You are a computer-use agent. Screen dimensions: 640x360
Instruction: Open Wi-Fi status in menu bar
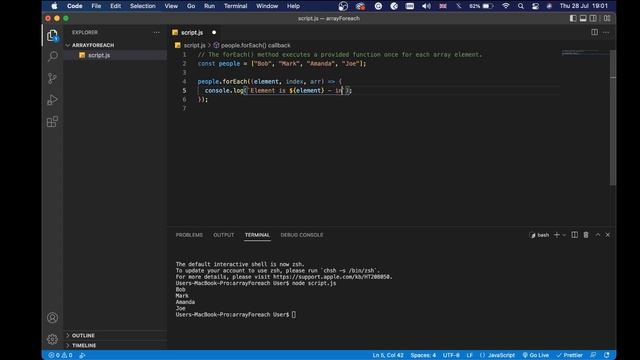(x=506, y=6)
